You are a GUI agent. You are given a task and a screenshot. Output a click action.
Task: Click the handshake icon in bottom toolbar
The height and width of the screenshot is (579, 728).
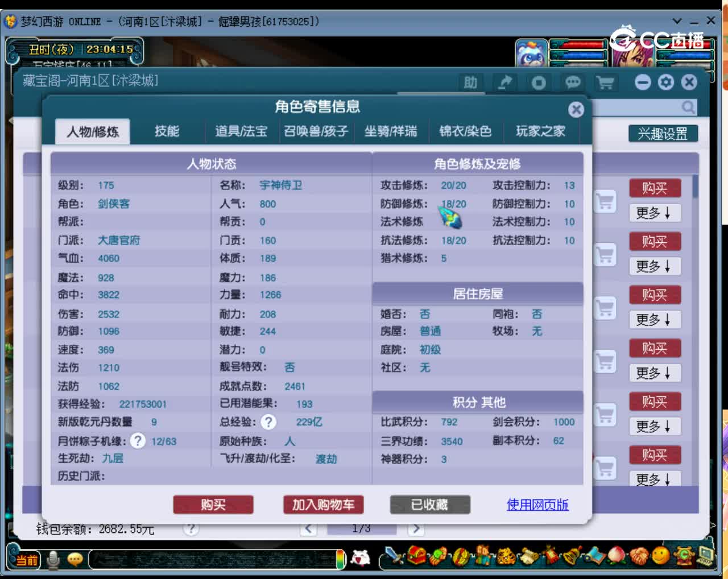(x=639, y=555)
